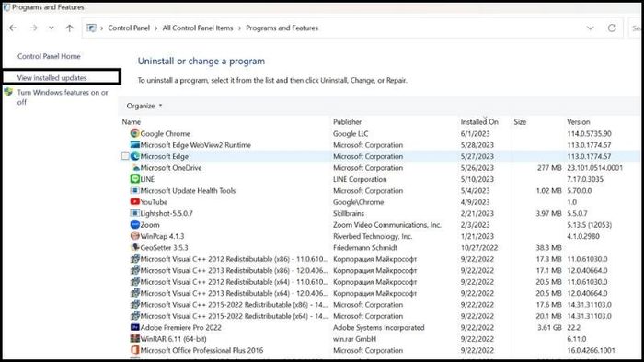Open View installed updates link
This screenshot has width=644, height=362.
pos(52,77)
